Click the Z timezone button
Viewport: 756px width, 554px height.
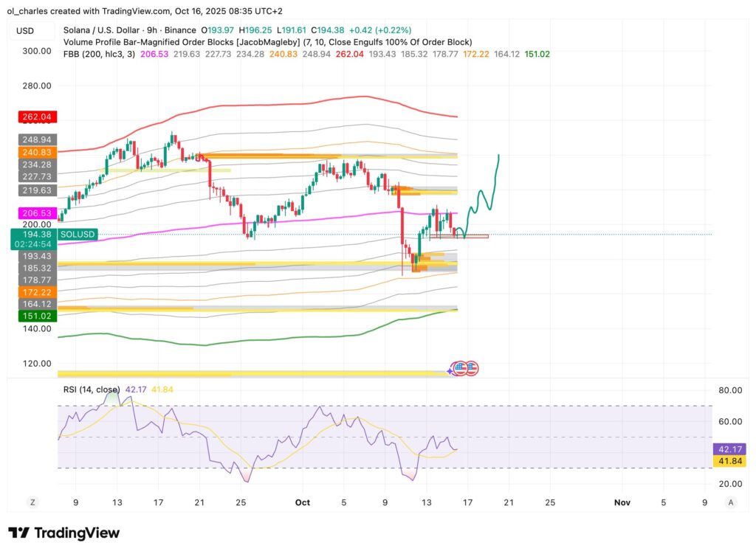(x=32, y=502)
